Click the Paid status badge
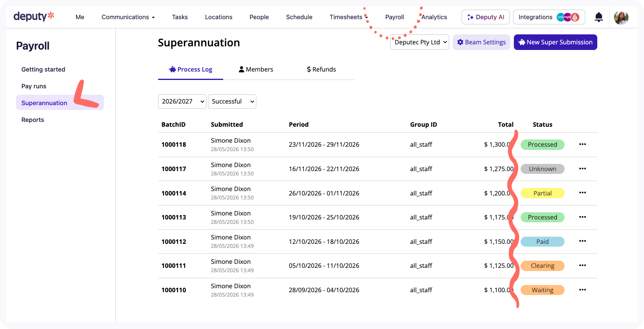This screenshot has height=329, width=644. pos(542,242)
